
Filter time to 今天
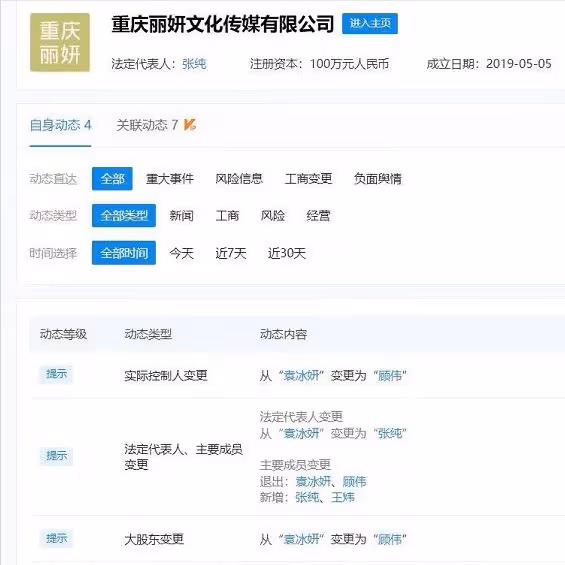181,253
